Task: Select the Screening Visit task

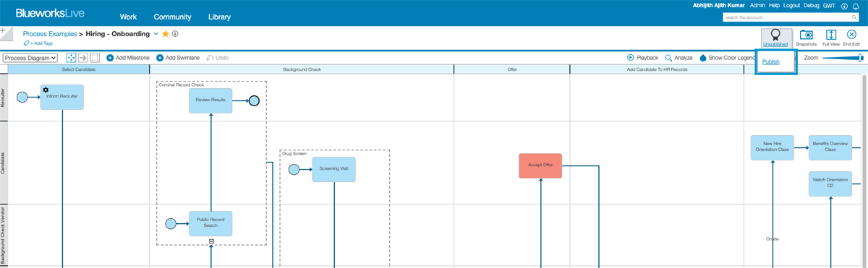Action: 333,170
